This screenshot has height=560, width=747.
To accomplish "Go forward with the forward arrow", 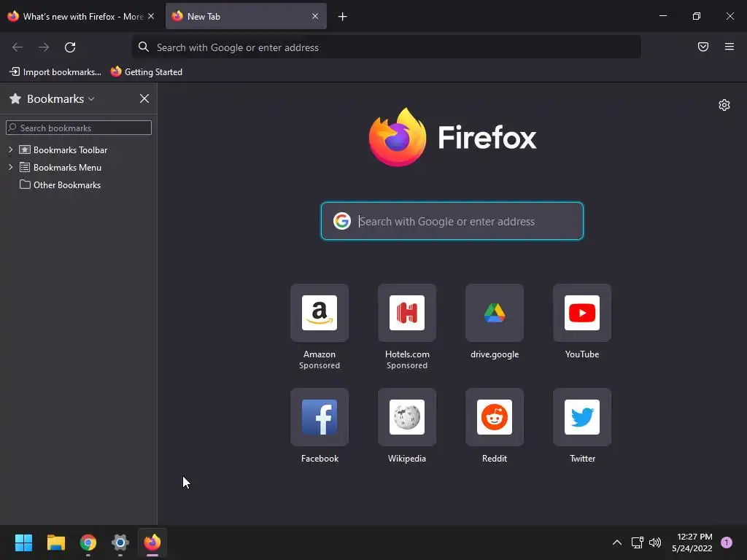I will coord(44,47).
